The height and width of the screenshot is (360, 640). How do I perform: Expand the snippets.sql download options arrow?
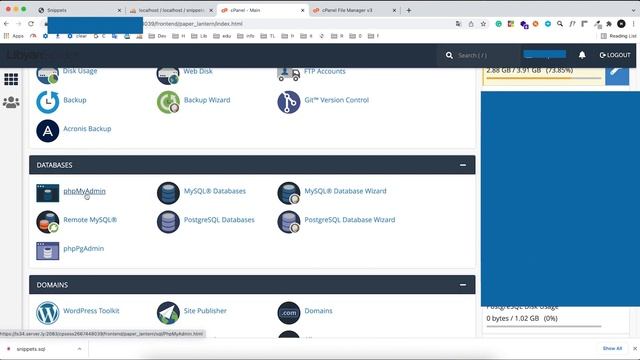pyautogui.click(x=79, y=349)
